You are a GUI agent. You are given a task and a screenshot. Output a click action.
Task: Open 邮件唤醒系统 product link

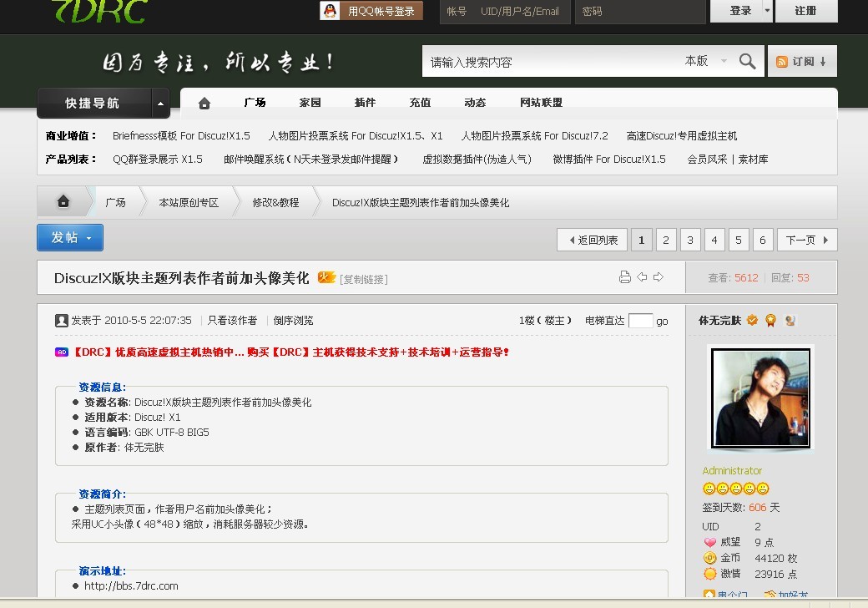pyautogui.click(x=310, y=159)
